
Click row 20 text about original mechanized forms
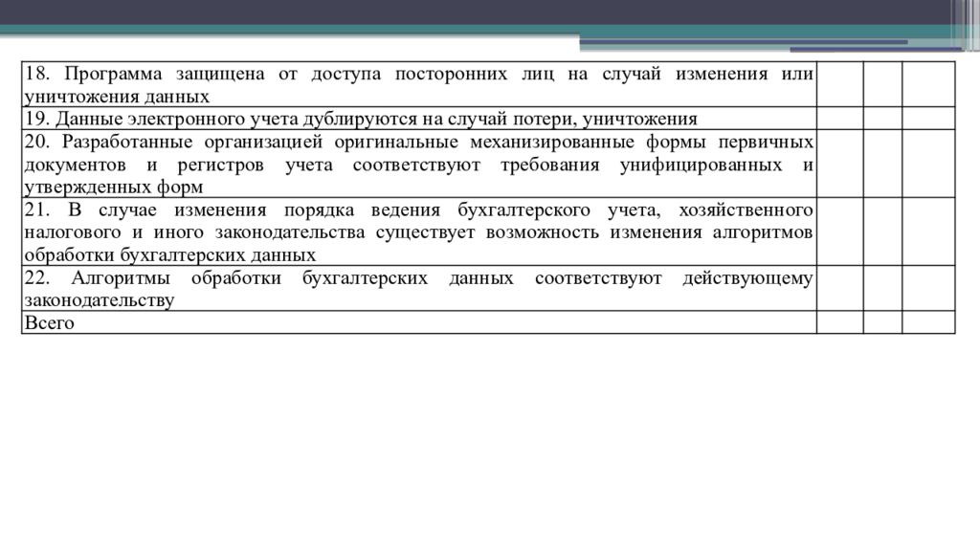419,164
